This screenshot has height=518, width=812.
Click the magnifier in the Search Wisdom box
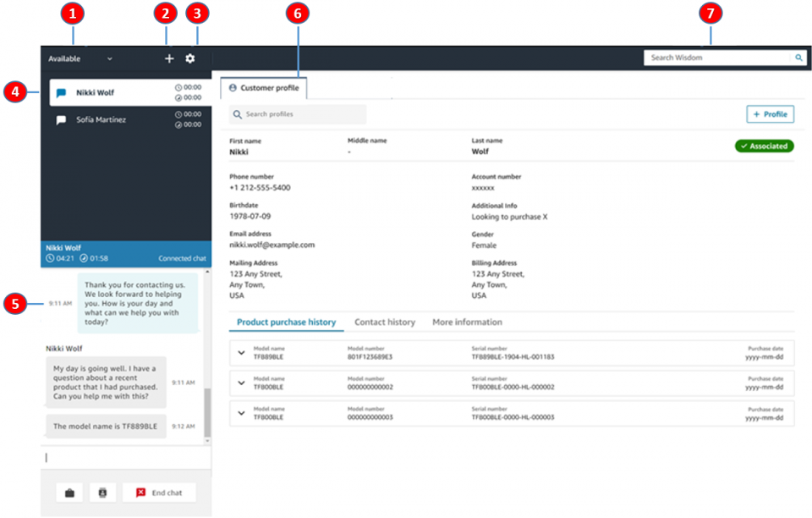(x=798, y=58)
